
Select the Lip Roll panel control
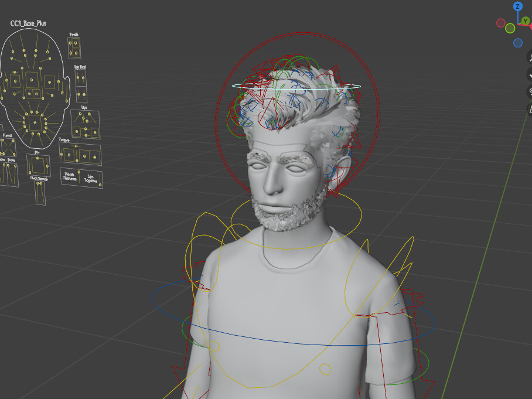(78, 79)
